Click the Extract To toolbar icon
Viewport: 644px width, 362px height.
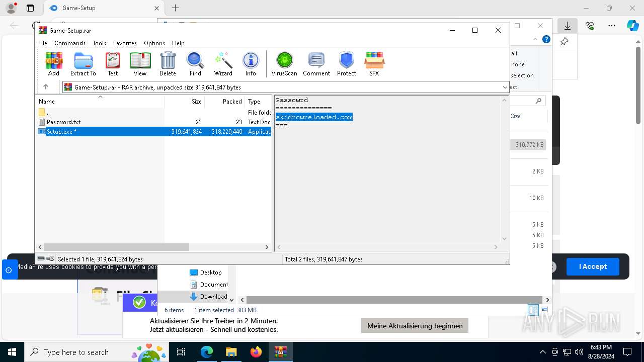[x=83, y=64]
